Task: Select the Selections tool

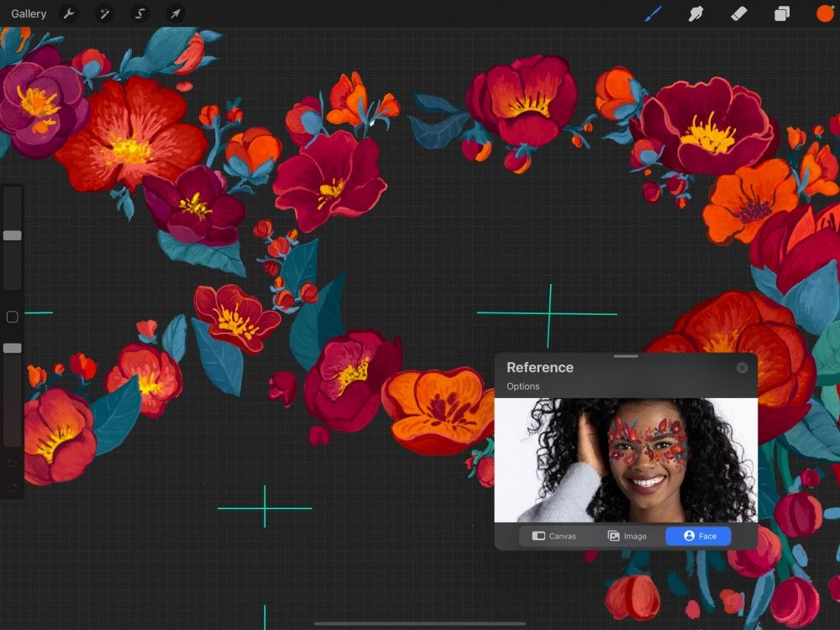Action: pyautogui.click(x=139, y=13)
